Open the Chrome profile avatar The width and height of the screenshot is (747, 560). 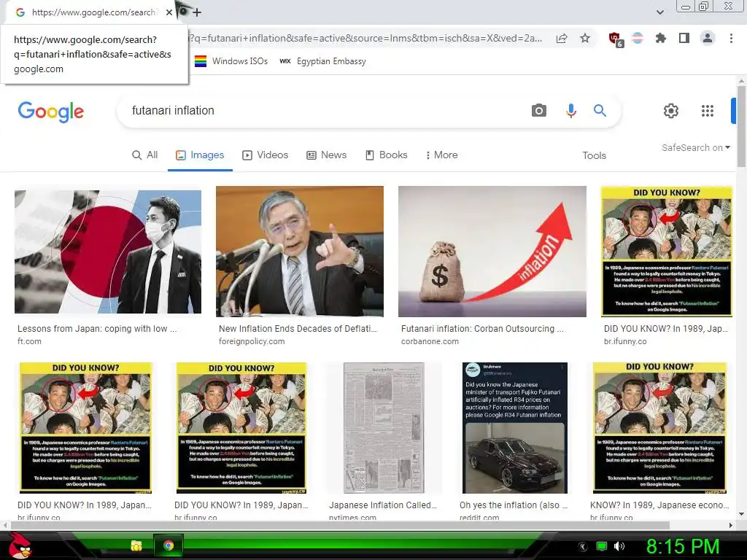pyautogui.click(x=708, y=38)
